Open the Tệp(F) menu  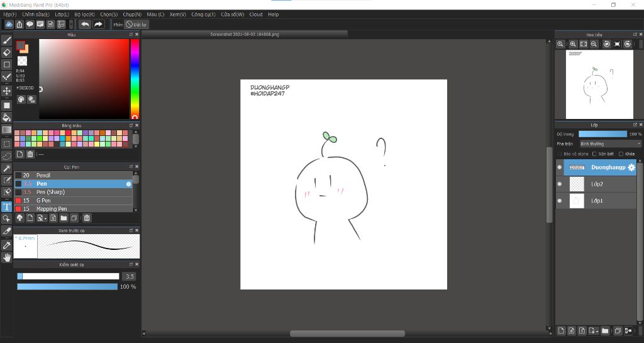coord(10,14)
